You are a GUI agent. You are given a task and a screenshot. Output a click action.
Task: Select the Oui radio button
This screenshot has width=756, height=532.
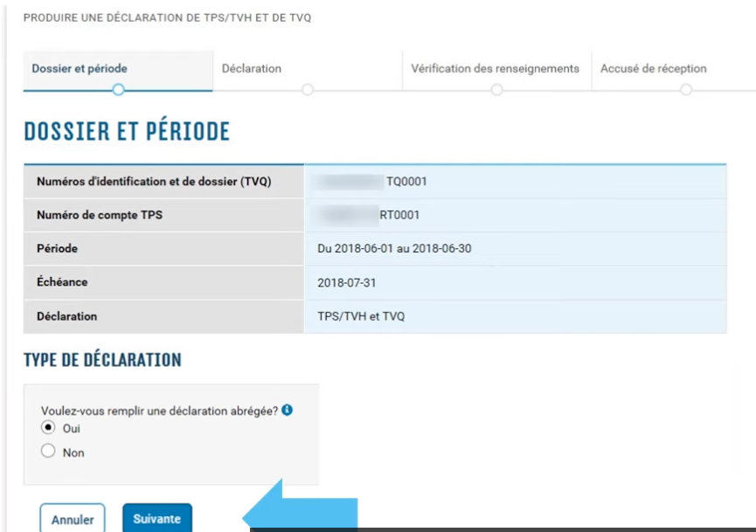click(x=48, y=429)
